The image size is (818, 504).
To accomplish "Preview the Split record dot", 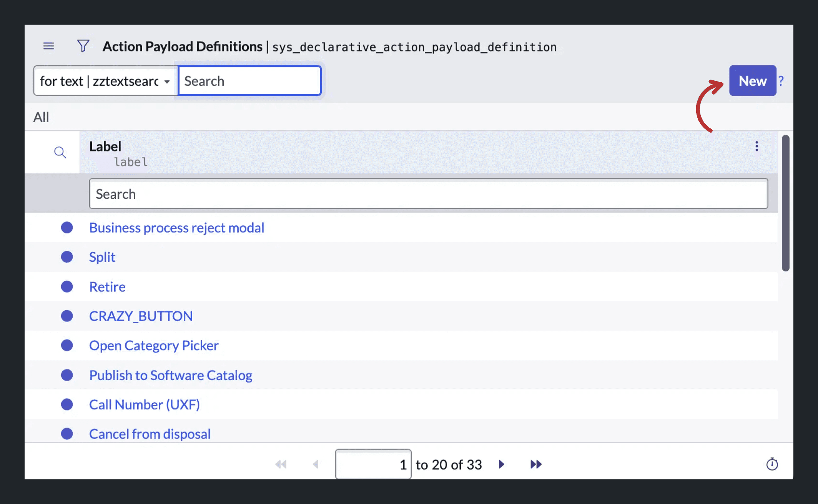I will pos(67,257).
